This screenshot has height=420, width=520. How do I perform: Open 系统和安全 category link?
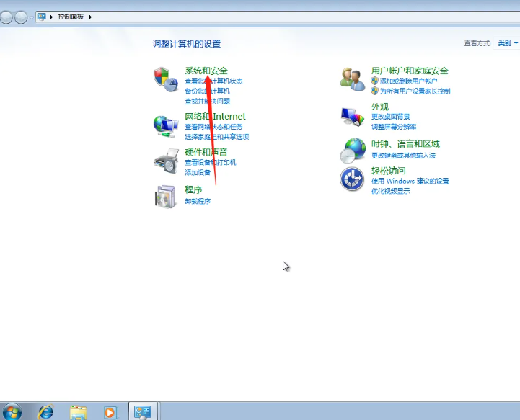pos(206,71)
